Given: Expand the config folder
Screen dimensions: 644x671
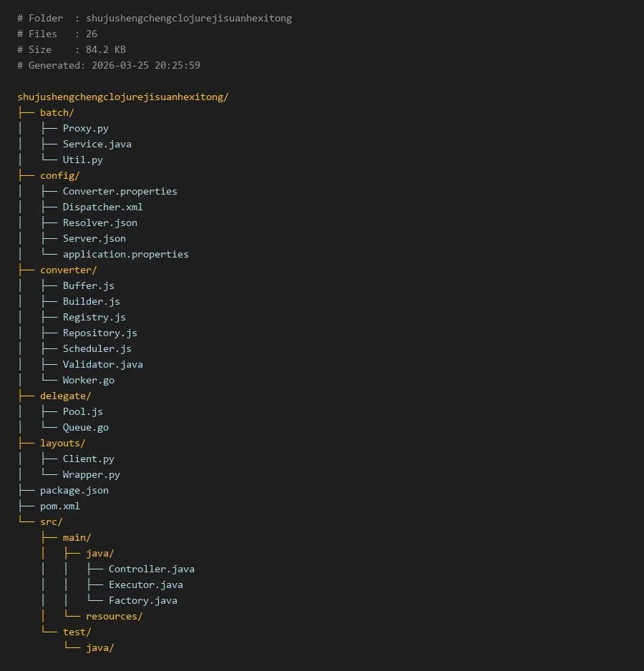Looking at the screenshot, I should click(59, 175).
